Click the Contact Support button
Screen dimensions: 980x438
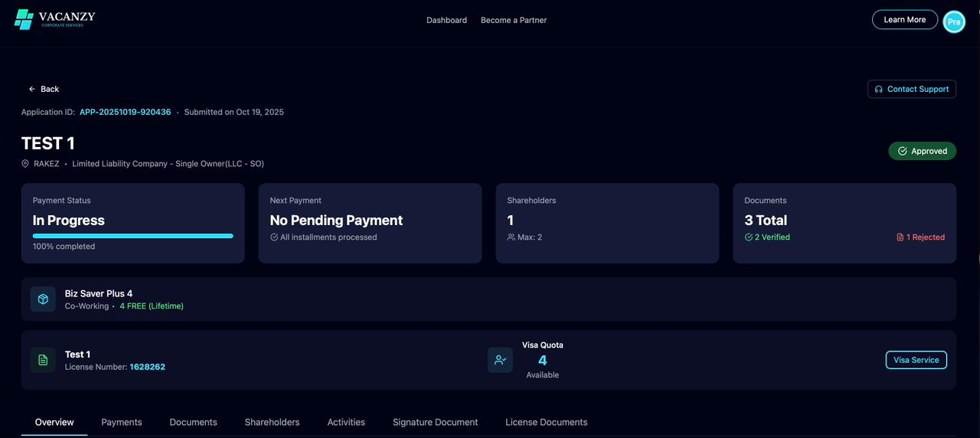coord(911,89)
